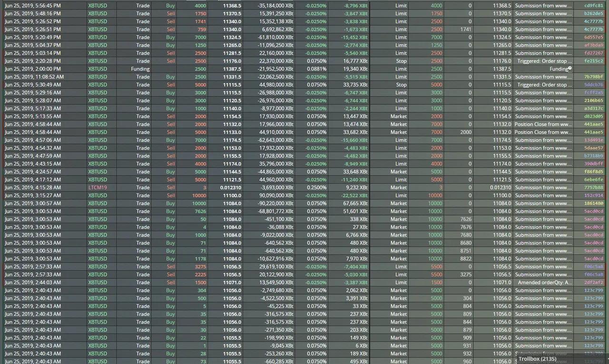
Task: Select order ID 13d491e
Action: 593,140
